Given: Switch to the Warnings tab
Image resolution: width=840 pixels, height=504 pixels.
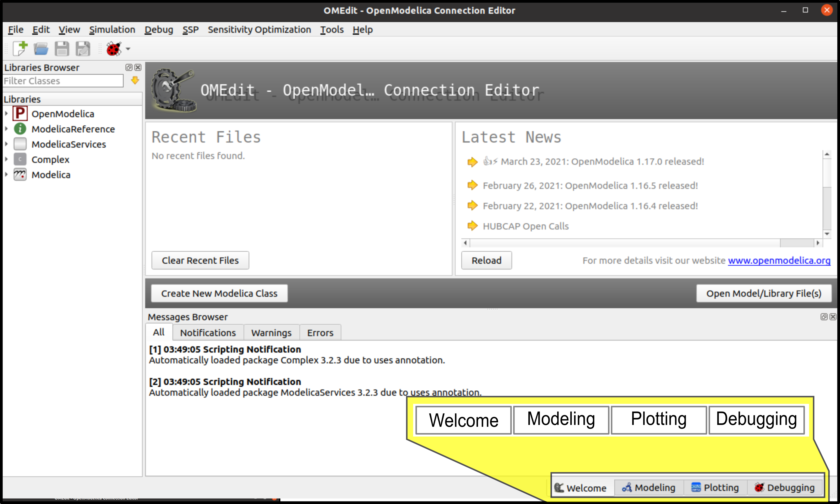Looking at the screenshot, I should 271,332.
